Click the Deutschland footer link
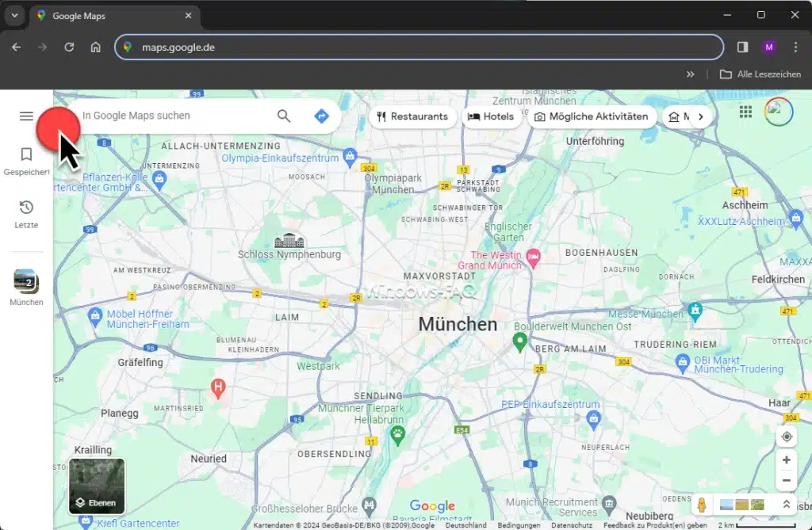Screen dimensions: 812x530 [465, 524]
